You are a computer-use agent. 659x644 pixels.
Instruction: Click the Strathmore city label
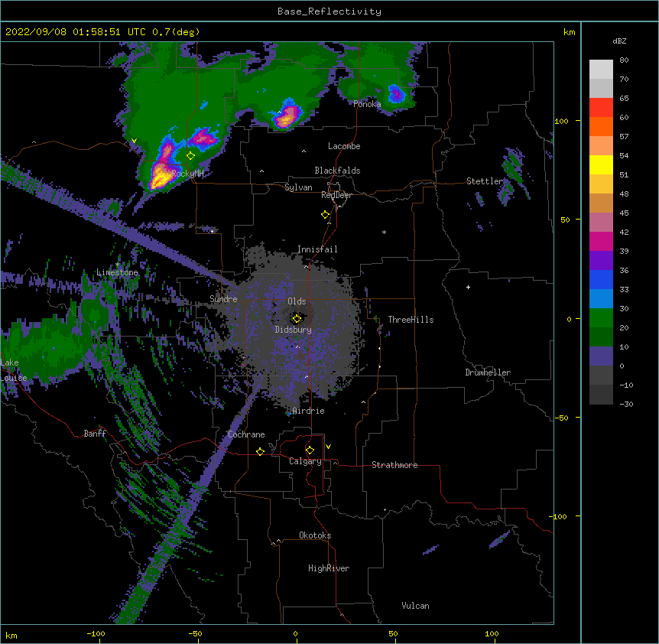click(394, 465)
